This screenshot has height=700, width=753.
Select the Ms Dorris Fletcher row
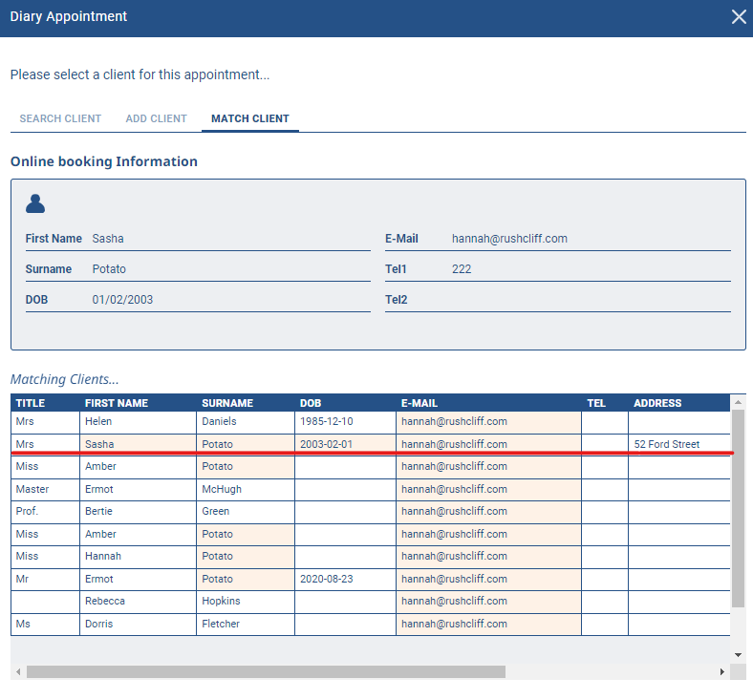pos(370,625)
